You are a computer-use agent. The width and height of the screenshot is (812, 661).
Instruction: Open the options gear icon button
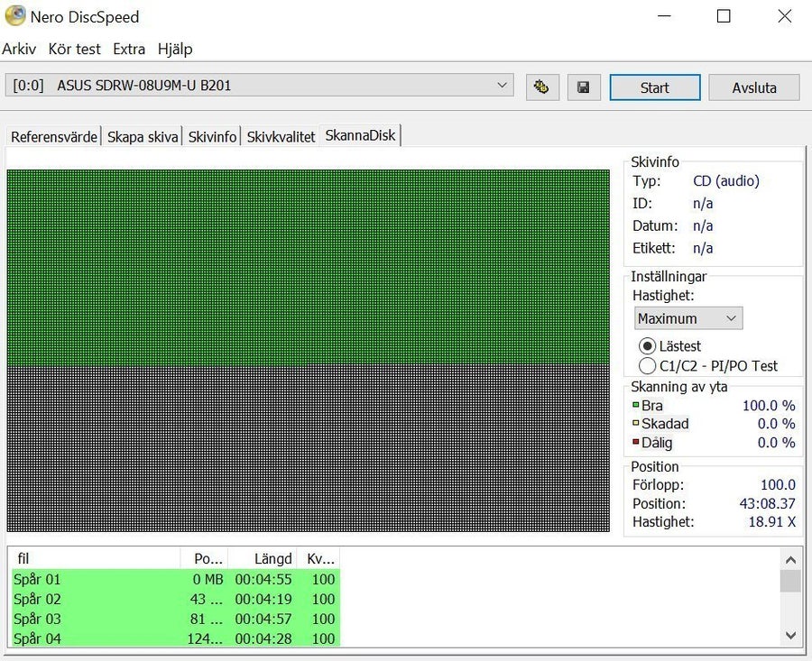tap(542, 87)
